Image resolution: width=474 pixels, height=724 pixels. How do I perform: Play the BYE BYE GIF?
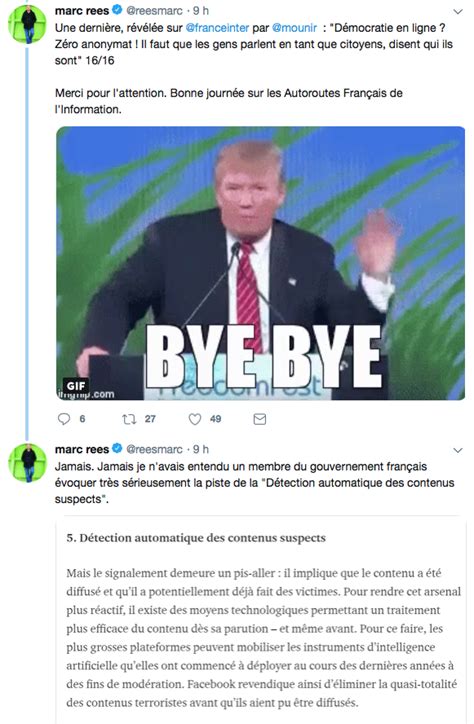(260, 263)
